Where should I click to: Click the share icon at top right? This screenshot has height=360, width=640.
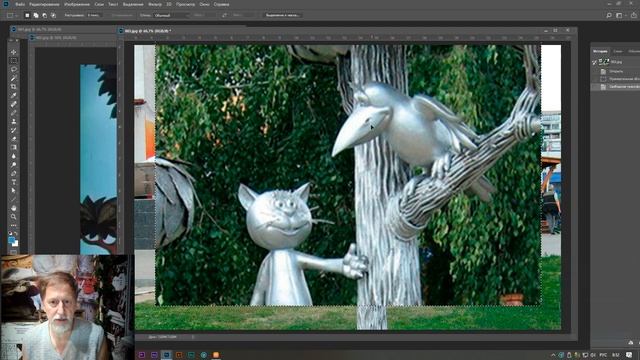click(x=633, y=15)
